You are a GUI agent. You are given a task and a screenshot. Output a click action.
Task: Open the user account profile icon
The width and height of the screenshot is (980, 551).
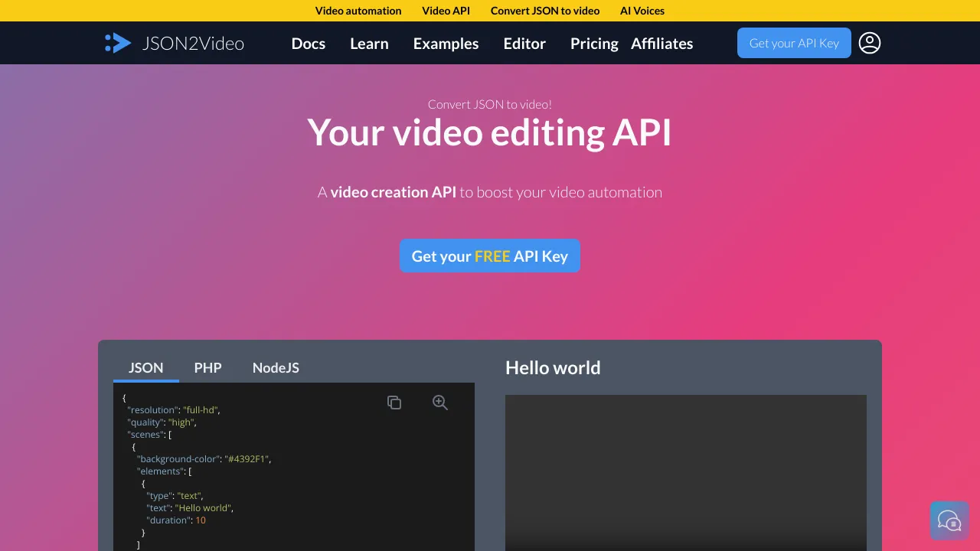point(870,43)
